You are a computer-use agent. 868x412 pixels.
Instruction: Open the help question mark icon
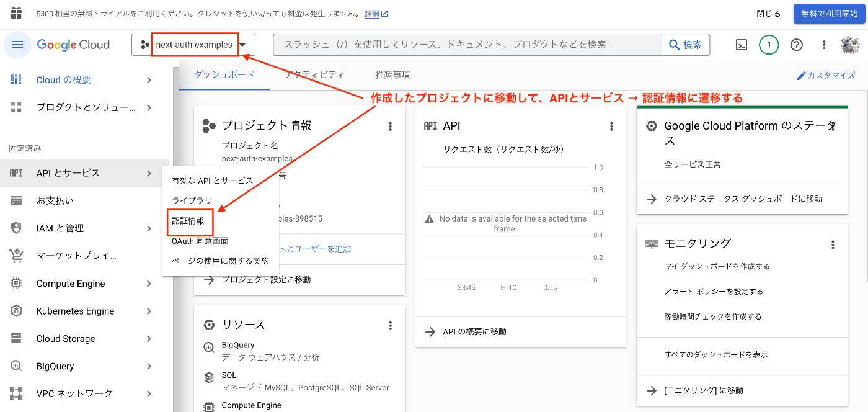point(797,45)
